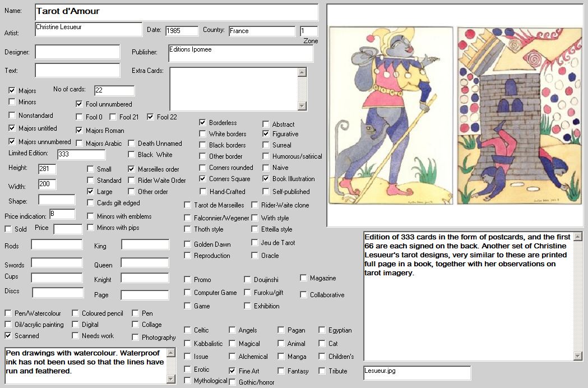This screenshot has width=588, height=388.
Task: Uncheck the Fool unnumbered checkbox
Action: pyautogui.click(x=80, y=104)
